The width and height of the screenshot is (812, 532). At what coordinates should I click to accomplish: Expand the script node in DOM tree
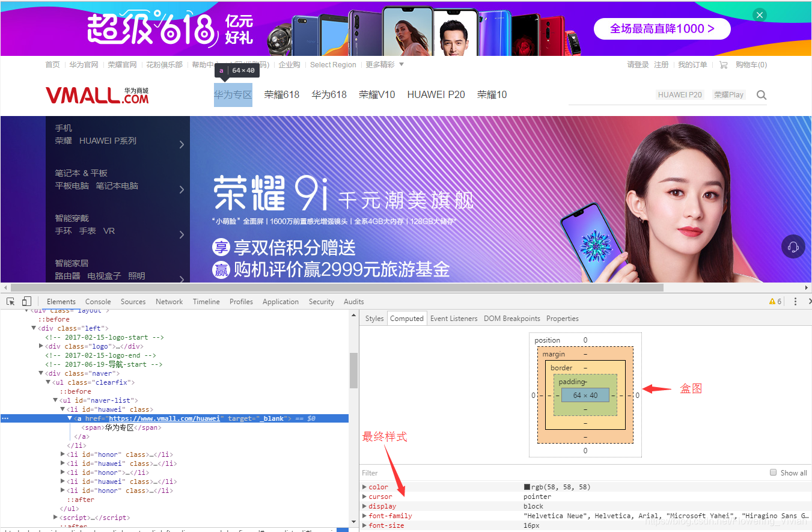pos(55,518)
